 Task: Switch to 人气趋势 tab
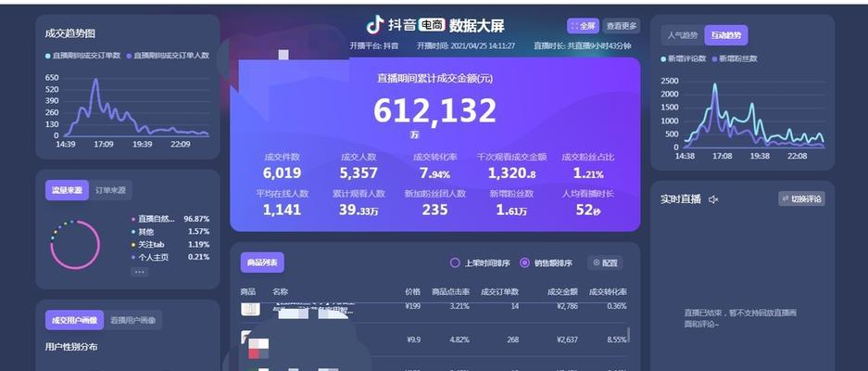(x=683, y=35)
